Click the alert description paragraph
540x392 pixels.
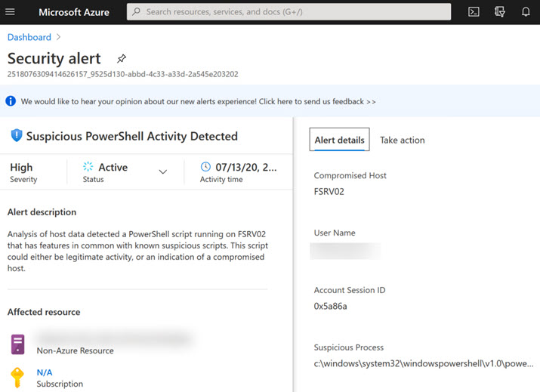137,251
